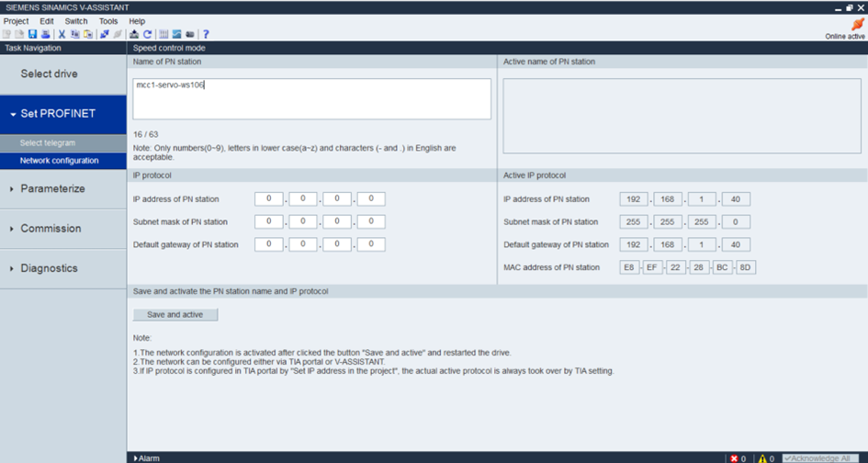Click first octet of subnet mask field
The width and height of the screenshot is (868, 463).
point(268,222)
